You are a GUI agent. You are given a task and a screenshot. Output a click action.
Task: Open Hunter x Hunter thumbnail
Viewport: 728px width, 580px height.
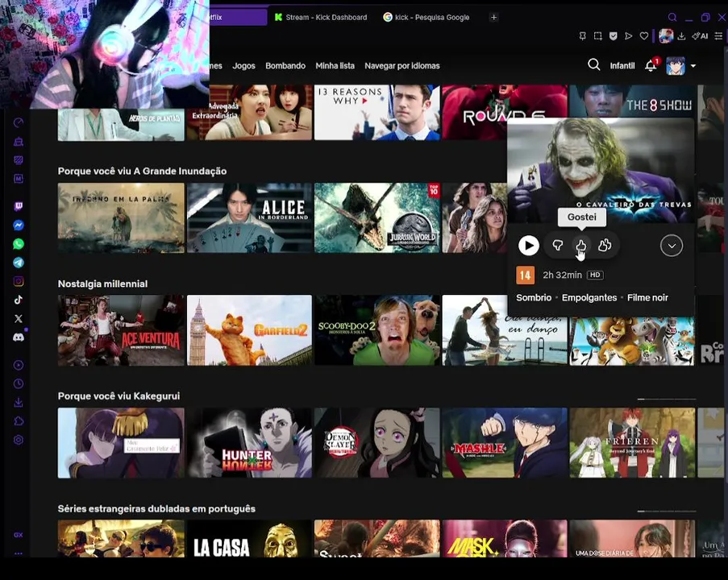249,443
